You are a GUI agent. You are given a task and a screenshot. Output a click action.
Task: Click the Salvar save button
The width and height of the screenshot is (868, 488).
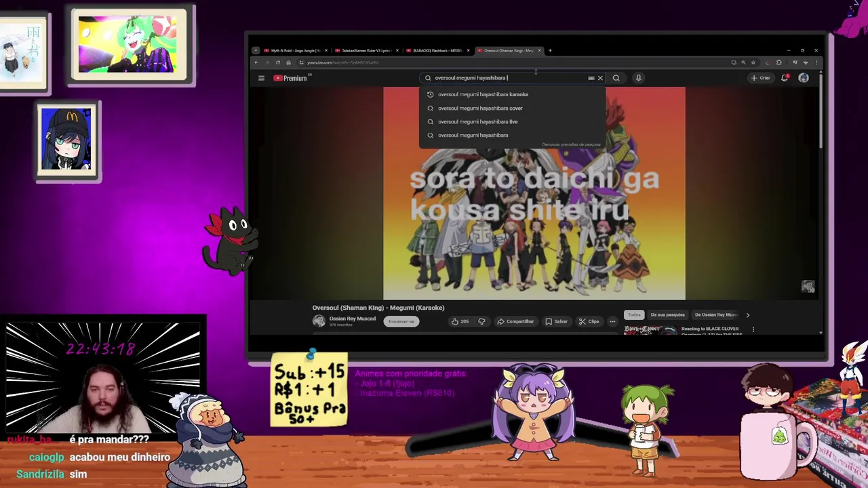(x=556, y=321)
